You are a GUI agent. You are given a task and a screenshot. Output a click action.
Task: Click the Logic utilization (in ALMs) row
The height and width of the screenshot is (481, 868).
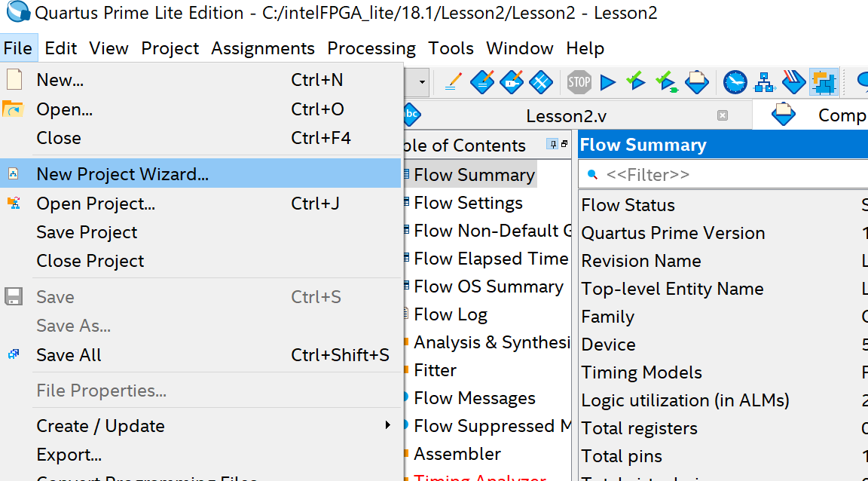pos(723,400)
